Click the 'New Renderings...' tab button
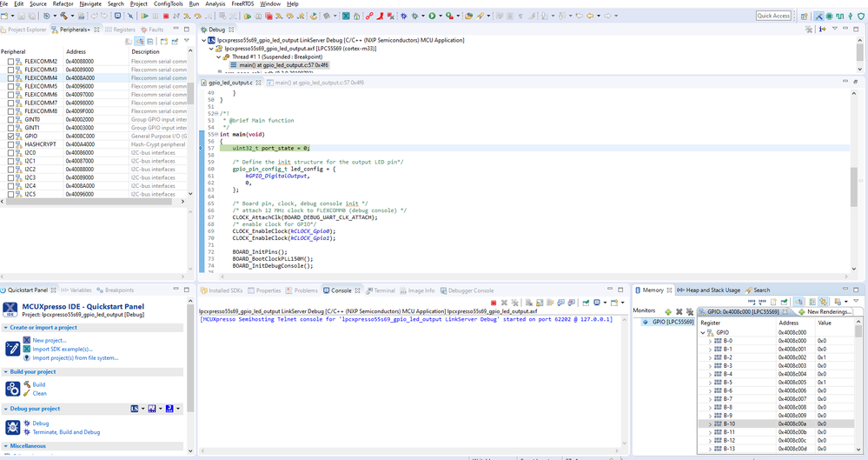The width and height of the screenshot is (868, 460). [825, 312]
